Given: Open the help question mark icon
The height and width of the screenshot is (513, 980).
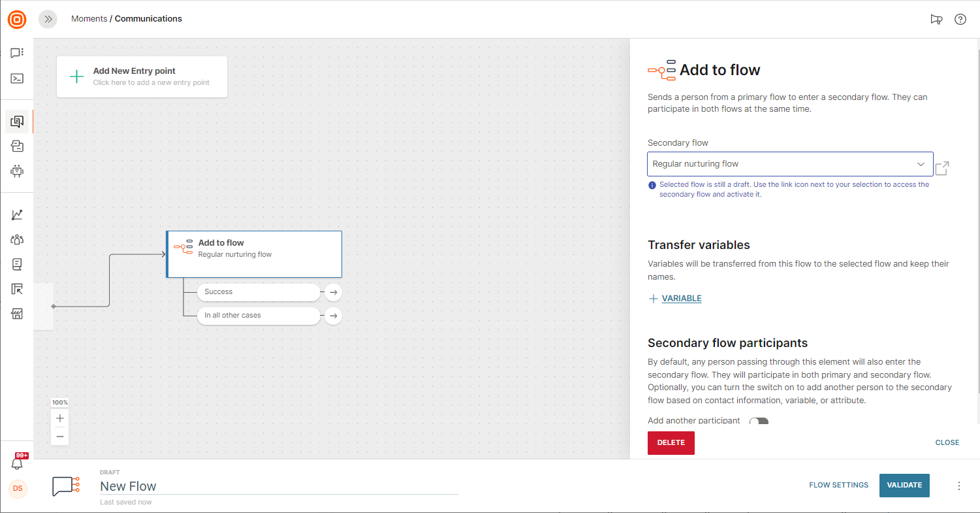Looking at the screenshot, I should 960,19.
